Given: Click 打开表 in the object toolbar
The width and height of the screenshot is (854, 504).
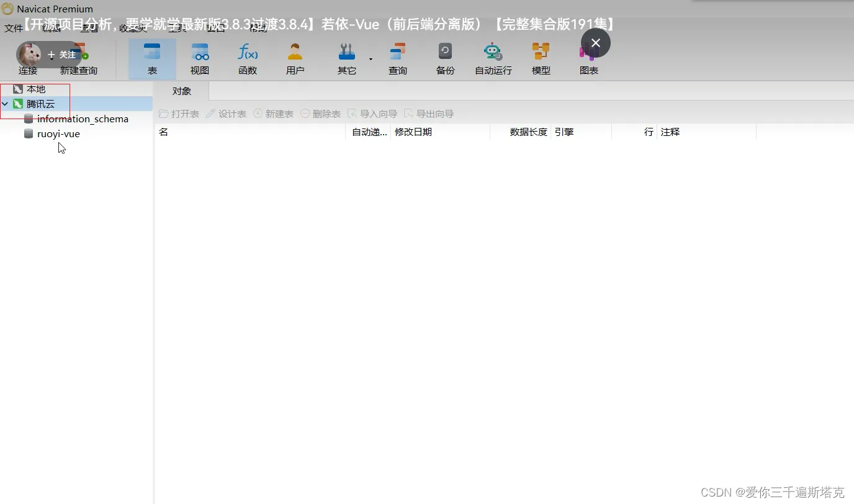Looking at the screenshot, I should (179, 114).
